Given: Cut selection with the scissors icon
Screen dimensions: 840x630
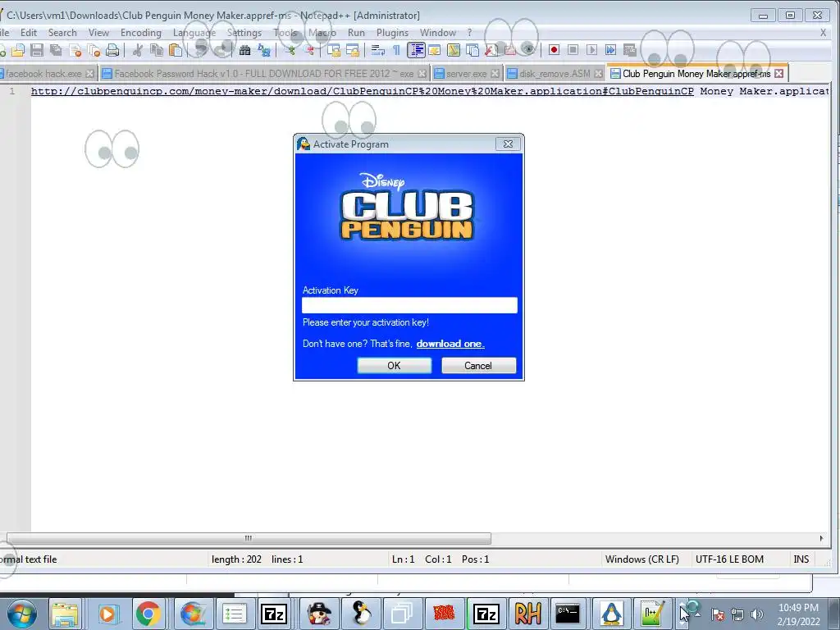Looking at the screenshot, I should pos(138,50).
